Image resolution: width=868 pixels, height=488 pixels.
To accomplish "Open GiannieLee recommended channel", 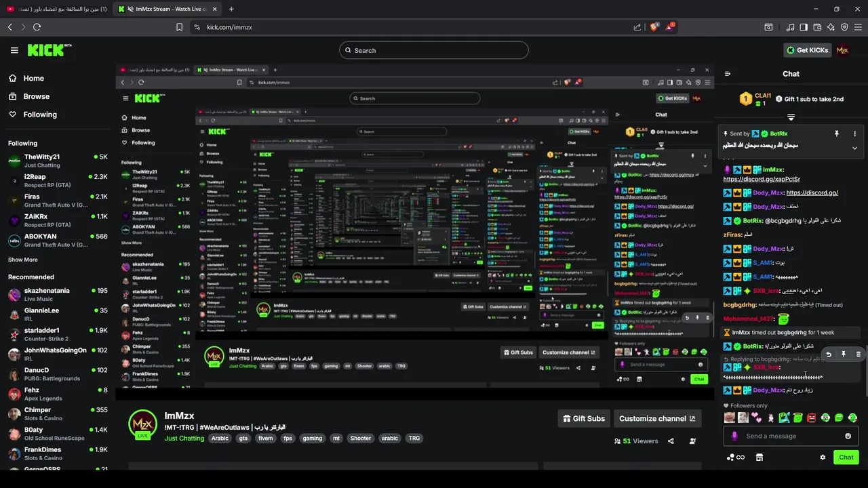I will pos(58,314).
